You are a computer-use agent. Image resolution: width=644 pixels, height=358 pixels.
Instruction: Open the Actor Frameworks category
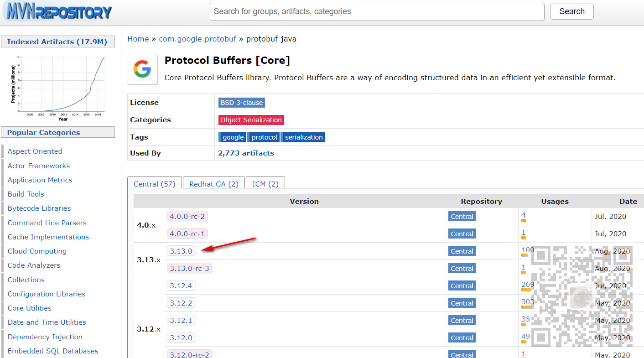[x=39, y=166]
